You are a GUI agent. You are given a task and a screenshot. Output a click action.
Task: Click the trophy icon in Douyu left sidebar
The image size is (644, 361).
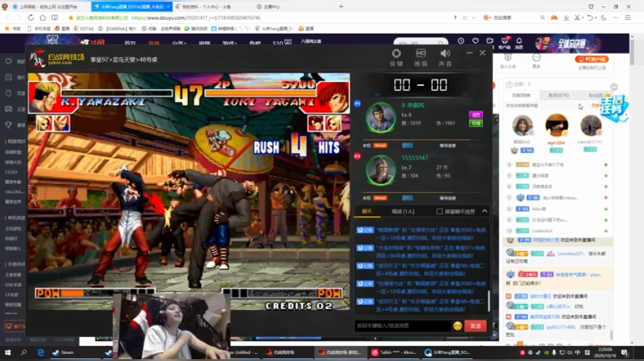(8, 125)
